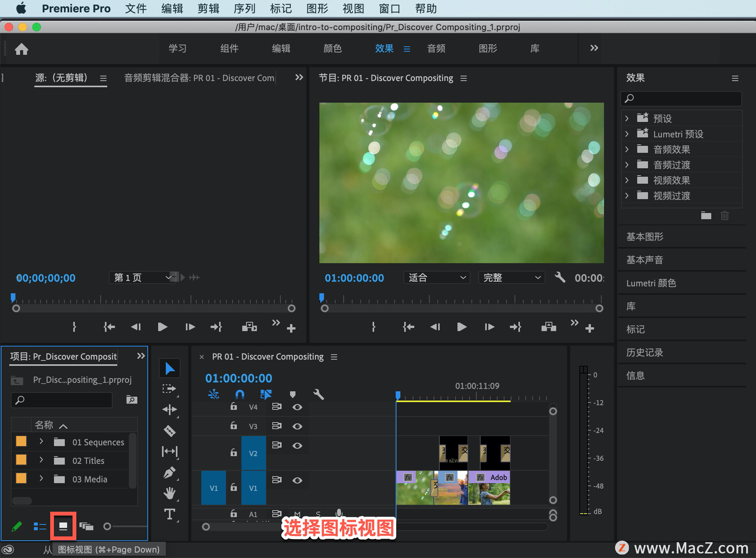Open Program monitor settings wrench

[560, 277]
